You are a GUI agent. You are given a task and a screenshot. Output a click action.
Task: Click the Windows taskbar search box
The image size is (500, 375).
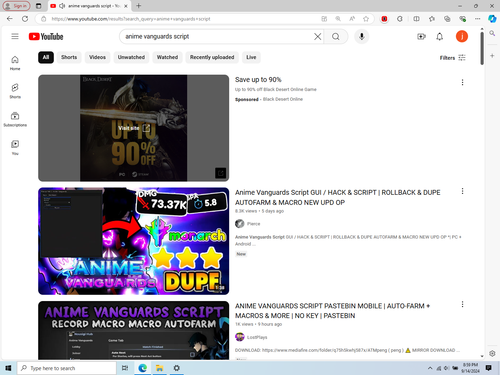pyautogui.click(x=67, y=368)
